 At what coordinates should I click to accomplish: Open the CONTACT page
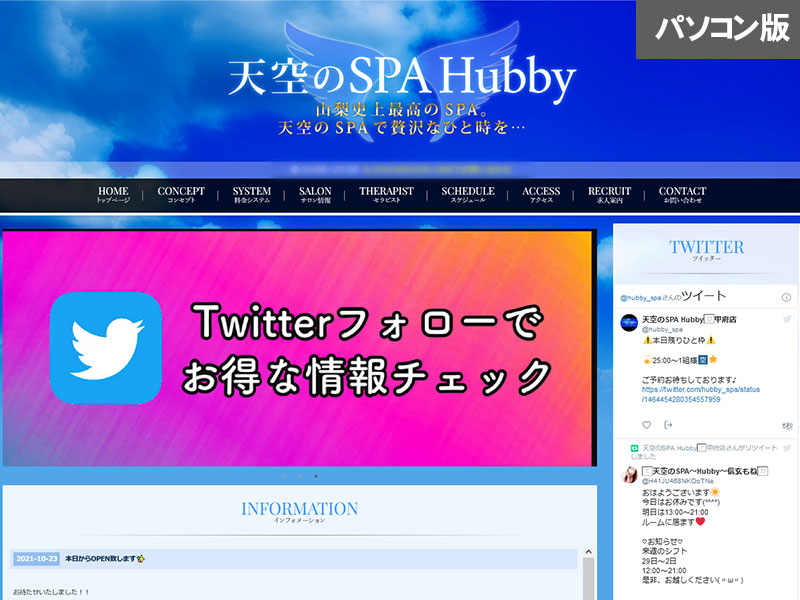(x=682, y=195)
